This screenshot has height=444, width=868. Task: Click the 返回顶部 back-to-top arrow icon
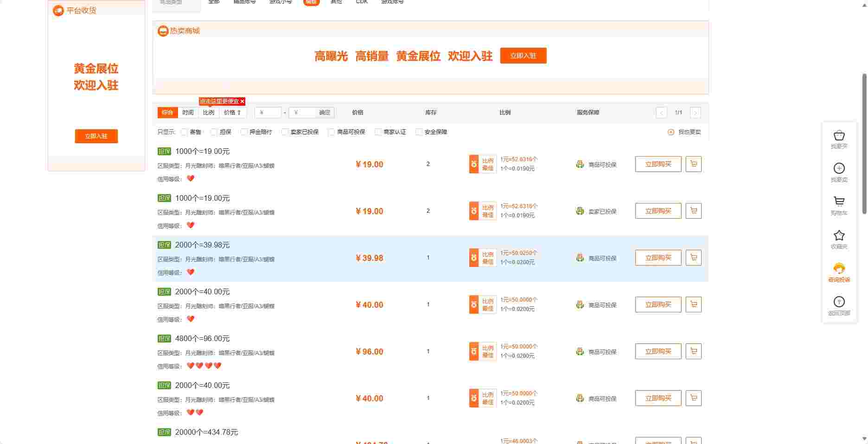(839, 302)
